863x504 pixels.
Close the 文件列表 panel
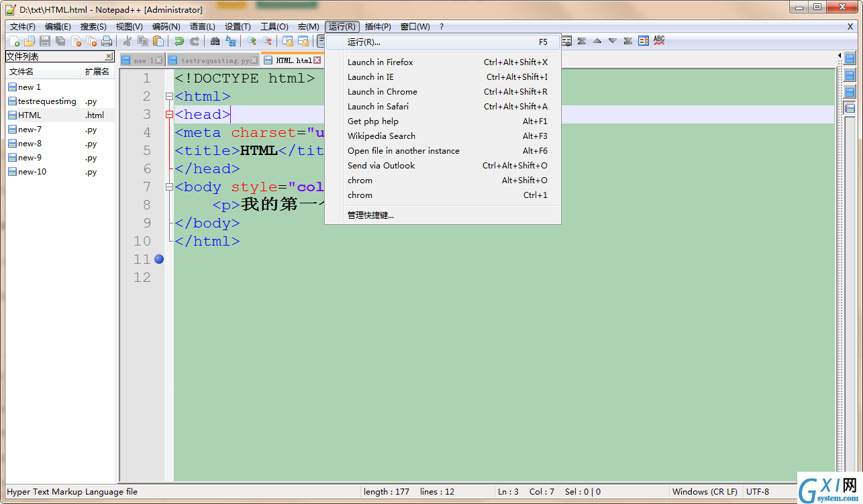(109, 56)
